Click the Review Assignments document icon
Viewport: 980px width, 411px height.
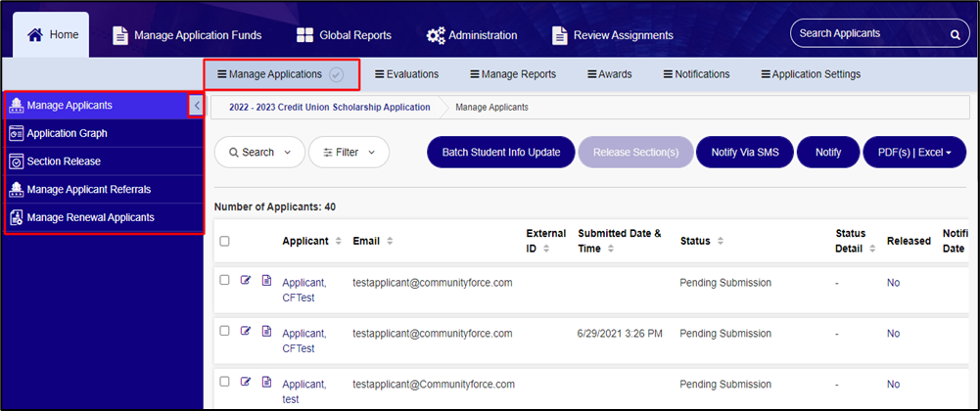tap(560, 35)
